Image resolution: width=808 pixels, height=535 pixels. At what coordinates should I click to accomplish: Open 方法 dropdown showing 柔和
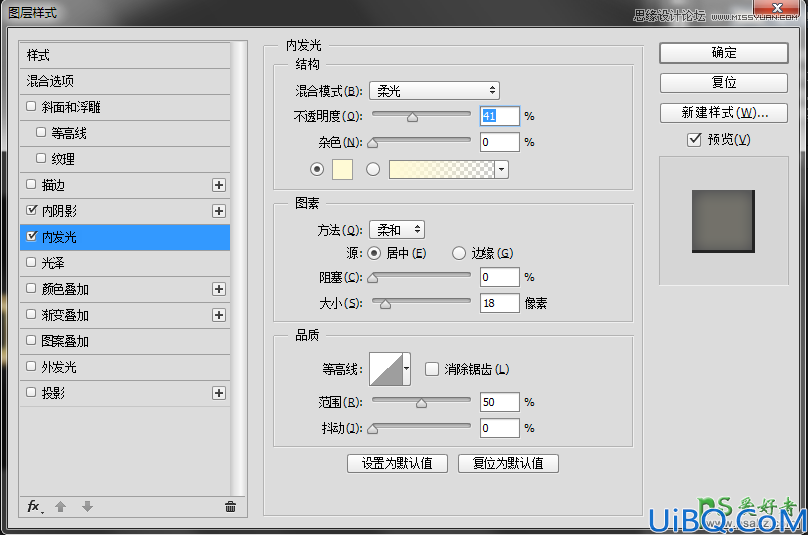point(397,230)
